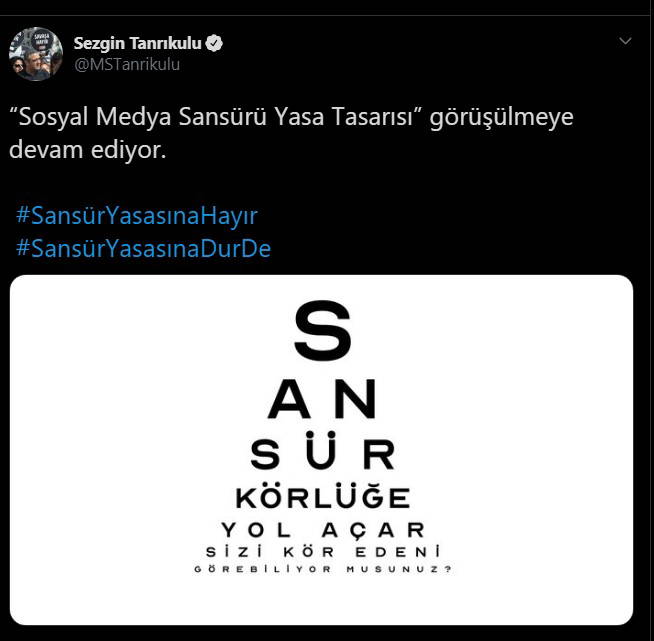Click the blue verified badge icon
This screenshot has width=654, height=641.
coord(214,43)
